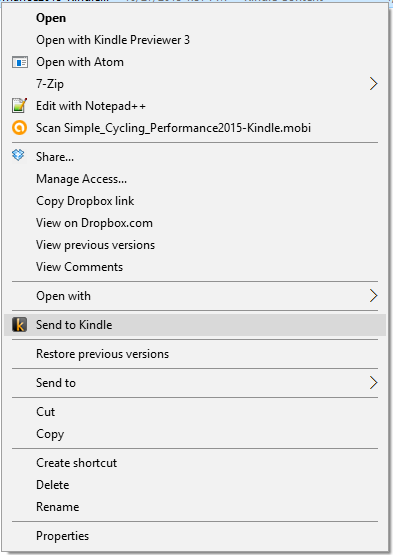
Task: Click the Atom editor icon
Action: (20, 62)
